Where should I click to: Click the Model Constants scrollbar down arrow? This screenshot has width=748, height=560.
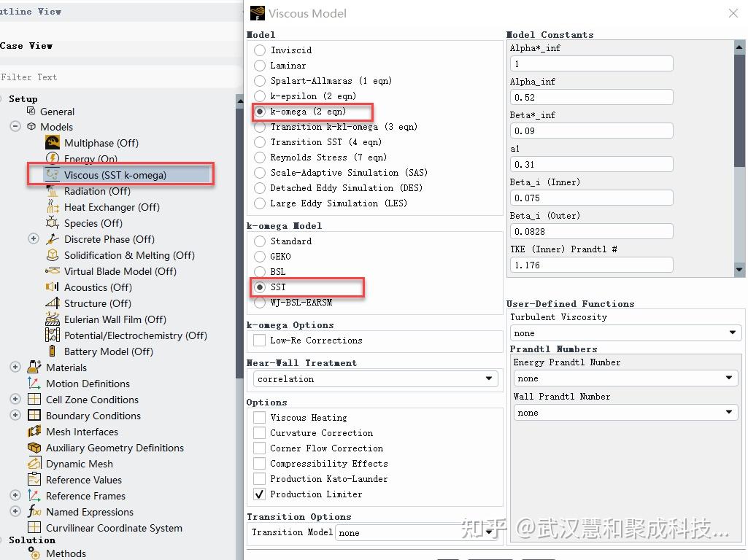pyautogui.click(x=739, y=269)
